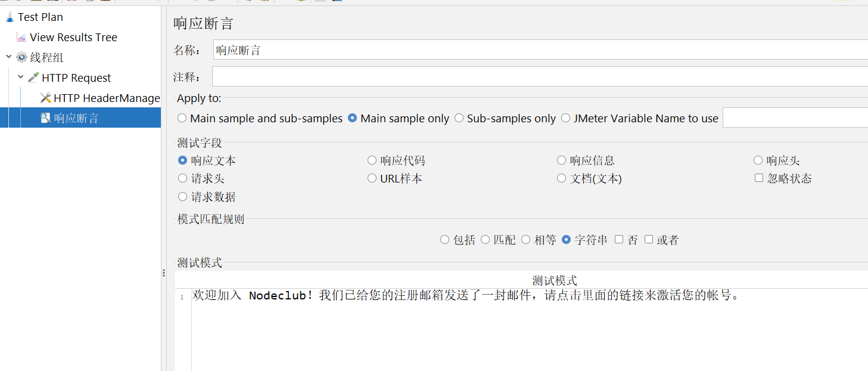Choose the Sub-samples only radio button

459,118
